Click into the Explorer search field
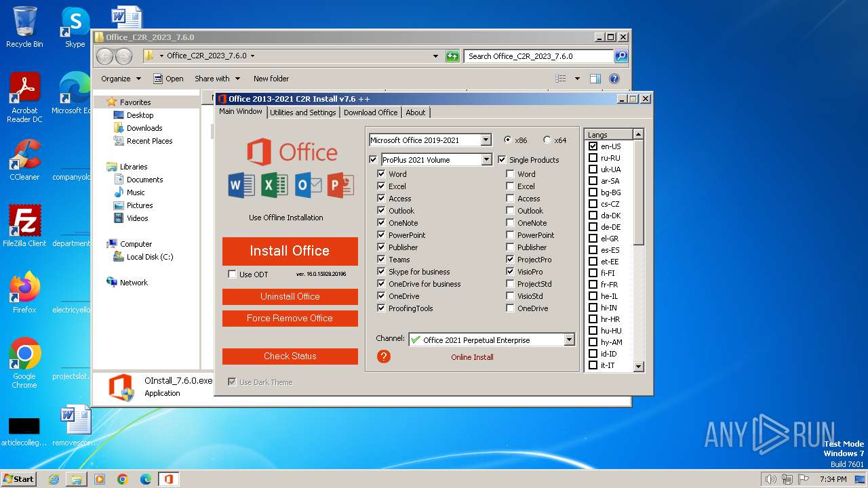The image size is (868, 488). (x=539, y=56)
